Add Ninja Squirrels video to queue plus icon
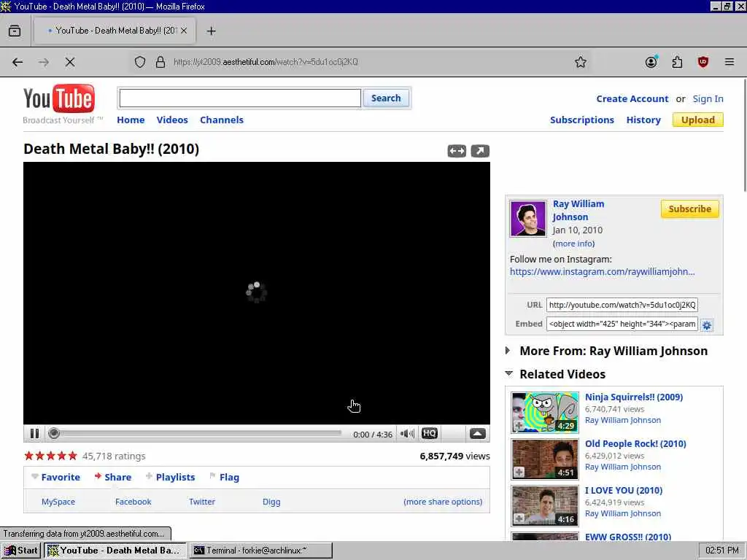747x560 pixels. [519, 425]
